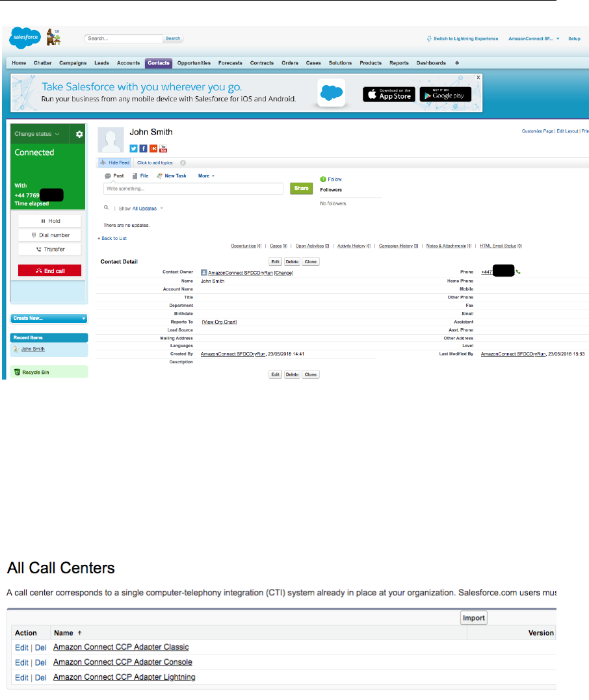Screen dimensions: 589x700
Task: Click Download on the App Store badge
Action: click(x=389, y=94)
